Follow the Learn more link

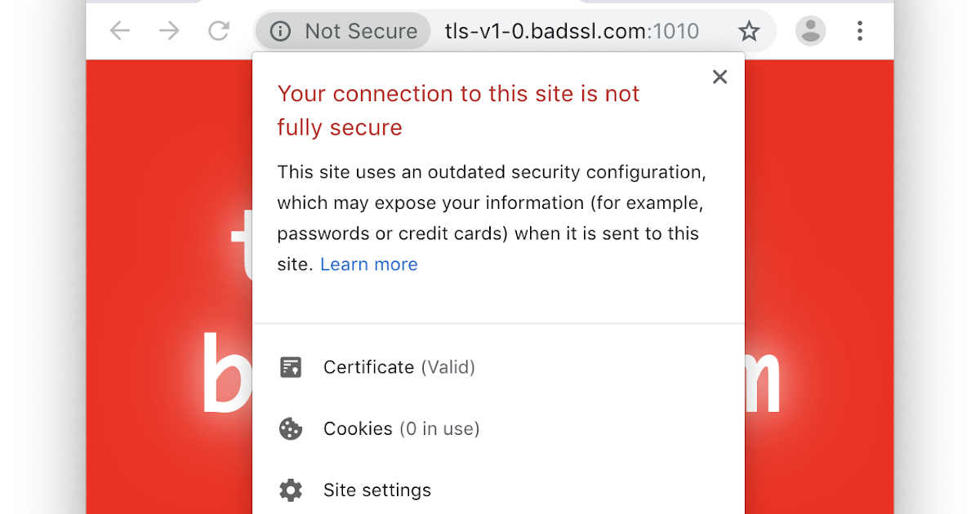pos(368,264)
